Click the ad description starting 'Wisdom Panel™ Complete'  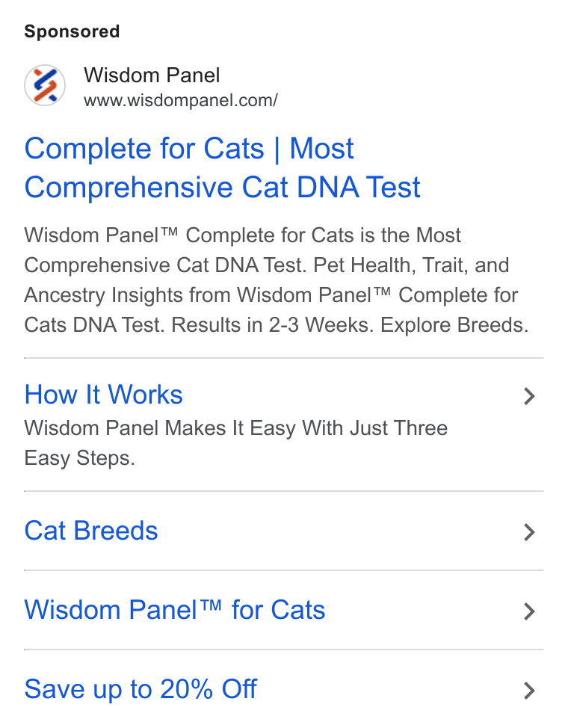(x=277, y=280)
